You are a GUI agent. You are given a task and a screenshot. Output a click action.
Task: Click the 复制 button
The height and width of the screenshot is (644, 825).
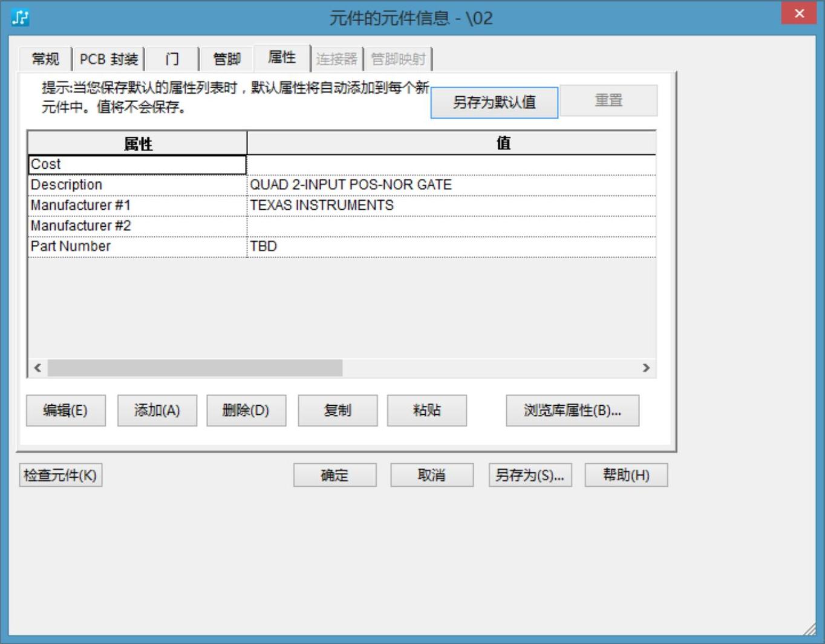pos(337,411)
